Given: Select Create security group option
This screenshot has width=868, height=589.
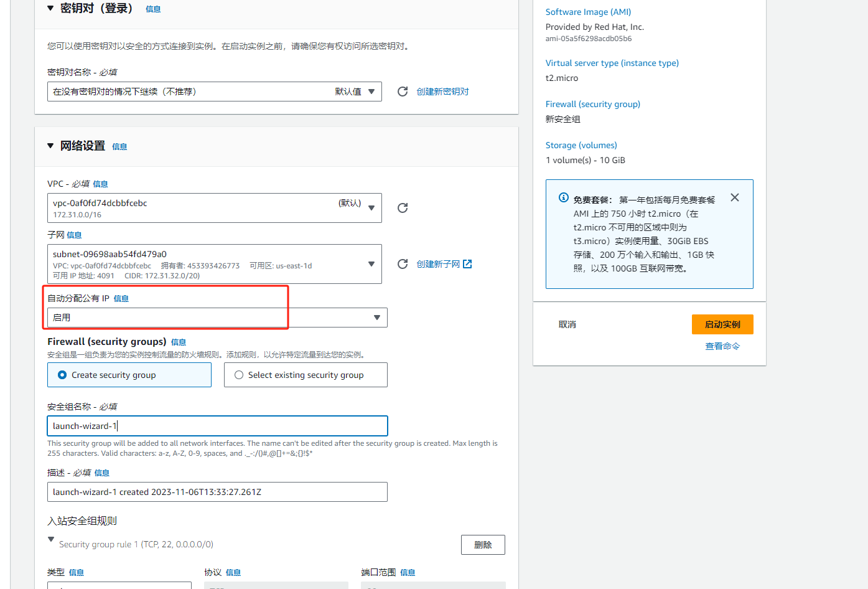Looking at the screenshot, I should click(129, 375).
